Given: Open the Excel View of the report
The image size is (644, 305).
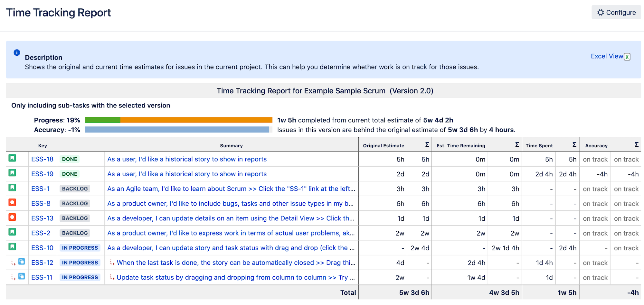Looking at the screenshot, I should coord(607,56).
